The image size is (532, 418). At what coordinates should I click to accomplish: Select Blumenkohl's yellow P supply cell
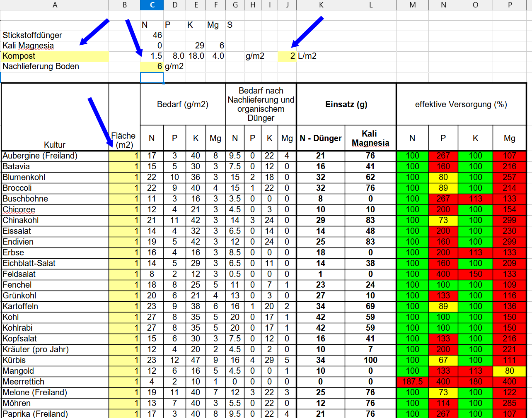pos(443,177)
